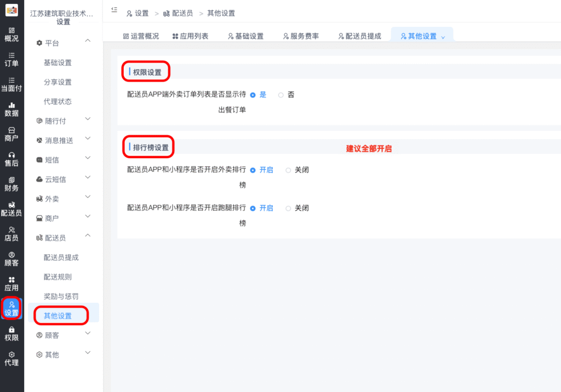Image resolution: width=561 pixels, height=392 pixels.
Task: Open the 代理 agent section
Action: [x=12, y=359]
